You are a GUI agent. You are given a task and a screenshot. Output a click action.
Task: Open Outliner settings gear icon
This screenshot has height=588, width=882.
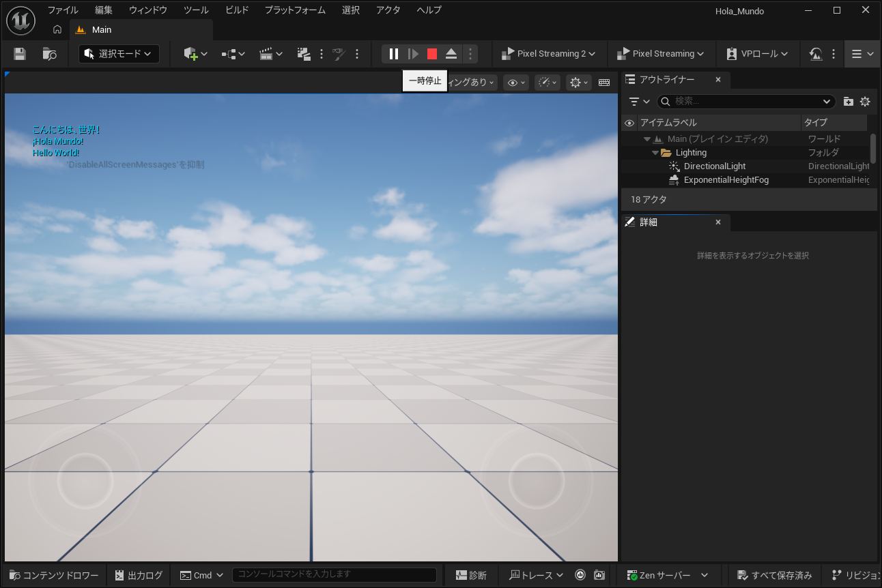click(865, 102)
